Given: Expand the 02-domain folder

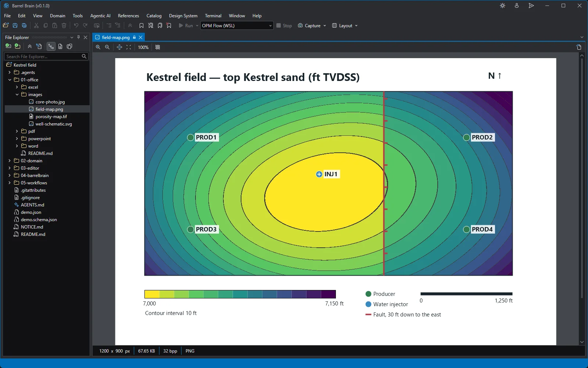Looking at the screenshot, I should click(x=10, y=161).
